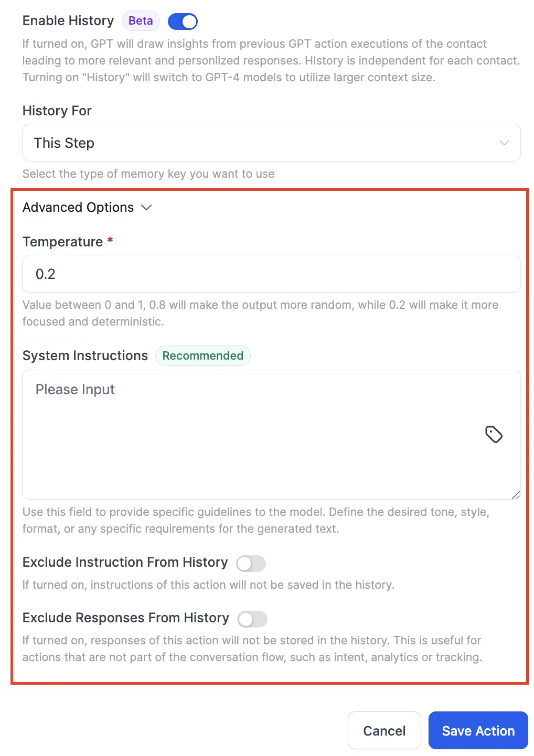Image resolution: width=534 pixels, height=756 pixels.
Task: Click the Beta badge
Action: (141, 21)
